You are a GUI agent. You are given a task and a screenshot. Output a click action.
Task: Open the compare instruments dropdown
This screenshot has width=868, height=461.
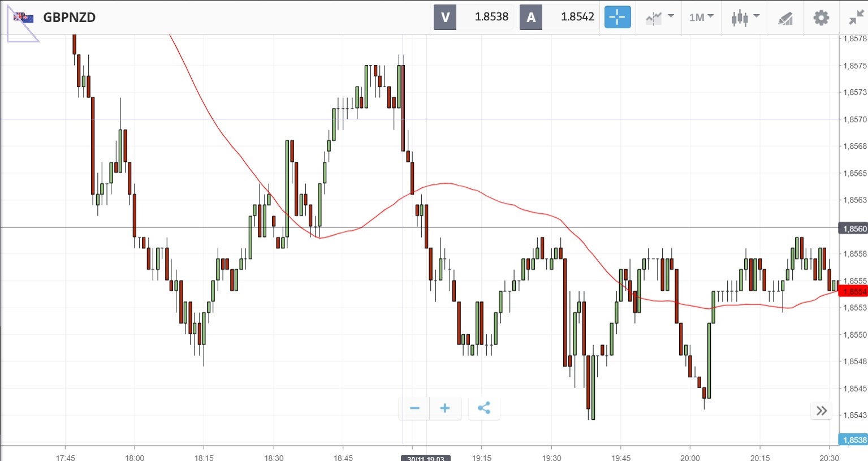tap(659, 17)
